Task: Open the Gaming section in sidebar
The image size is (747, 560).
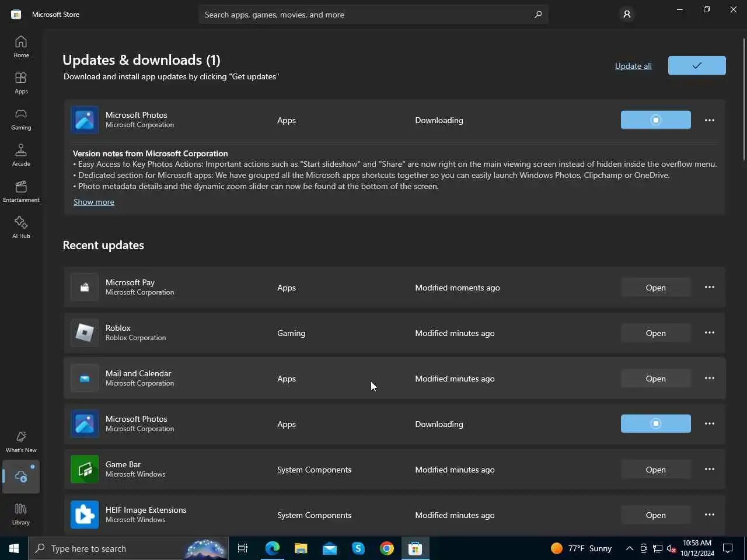Action: point(21,119)
